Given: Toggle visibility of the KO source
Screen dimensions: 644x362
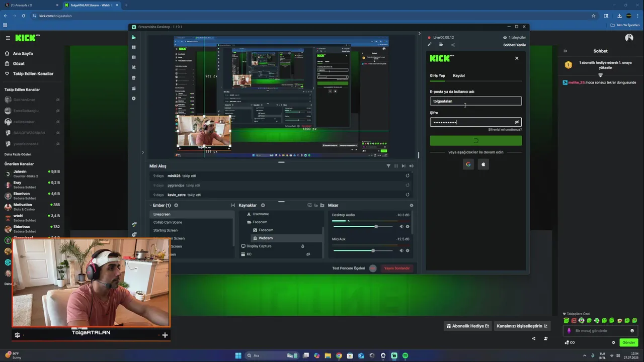Looking at the screenshot, I should tap(308, 254).
